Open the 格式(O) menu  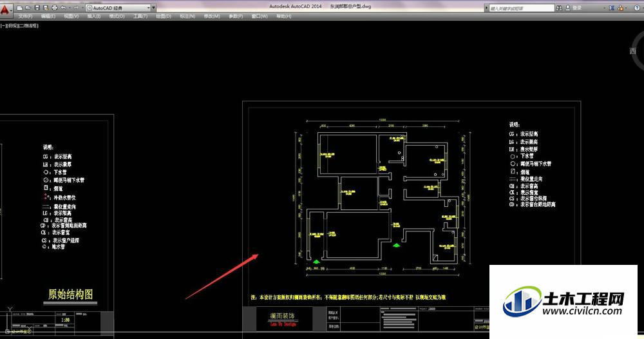(x=117, y=16)
